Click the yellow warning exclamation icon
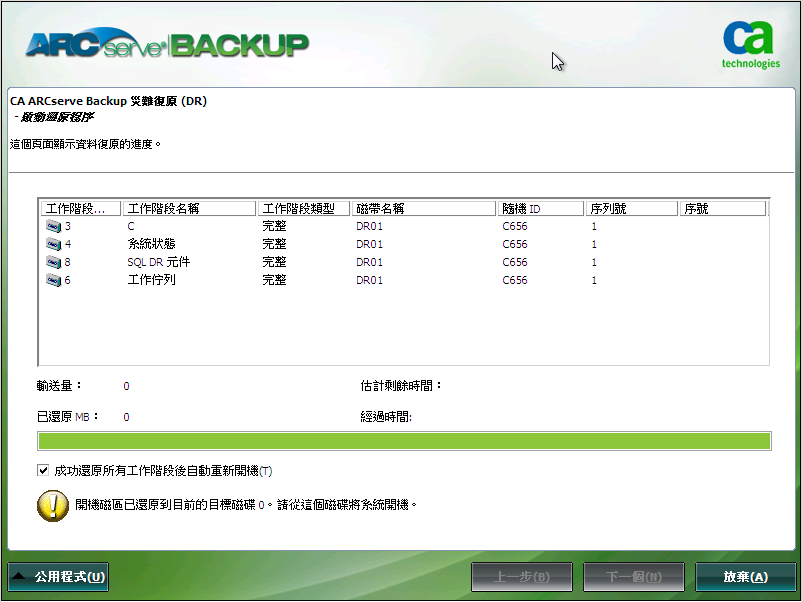803x602 pixels. pyautogui.click(x=53, y=506)
